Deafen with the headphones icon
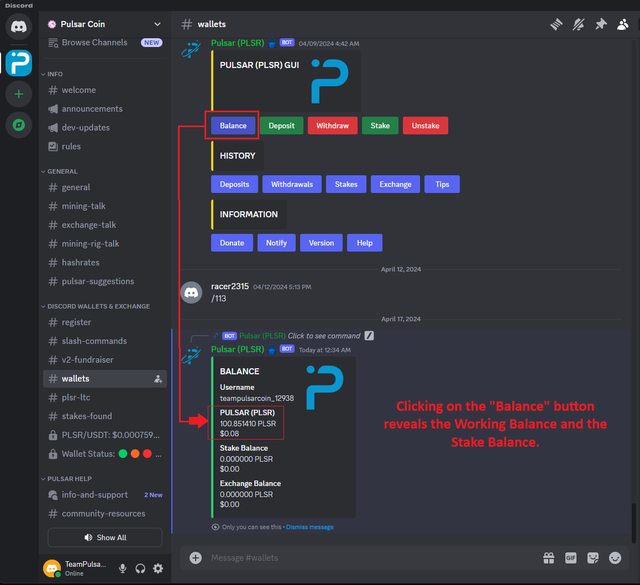640x585 pixels. pos(140,568)
